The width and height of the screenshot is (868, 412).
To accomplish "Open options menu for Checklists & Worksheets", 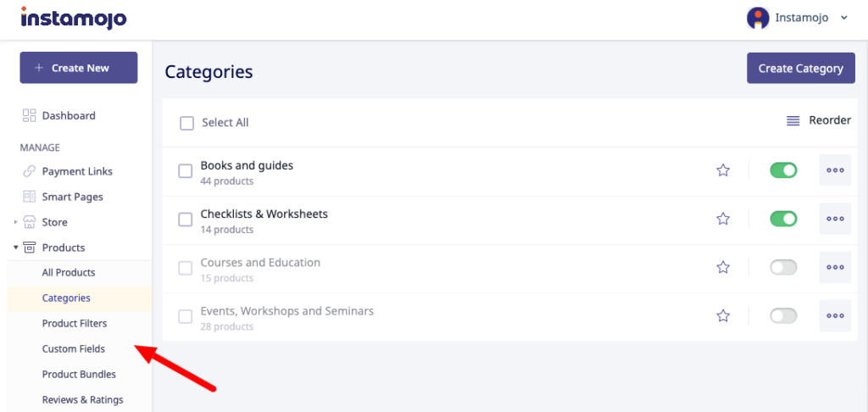I will [835, 219].
